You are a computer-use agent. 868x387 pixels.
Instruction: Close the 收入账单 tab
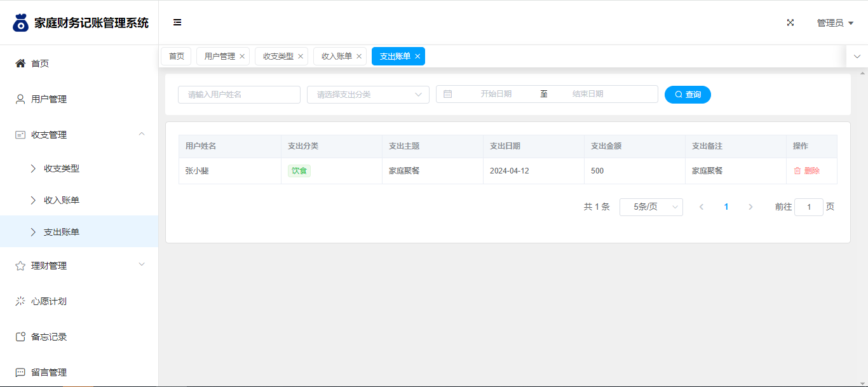359,57
